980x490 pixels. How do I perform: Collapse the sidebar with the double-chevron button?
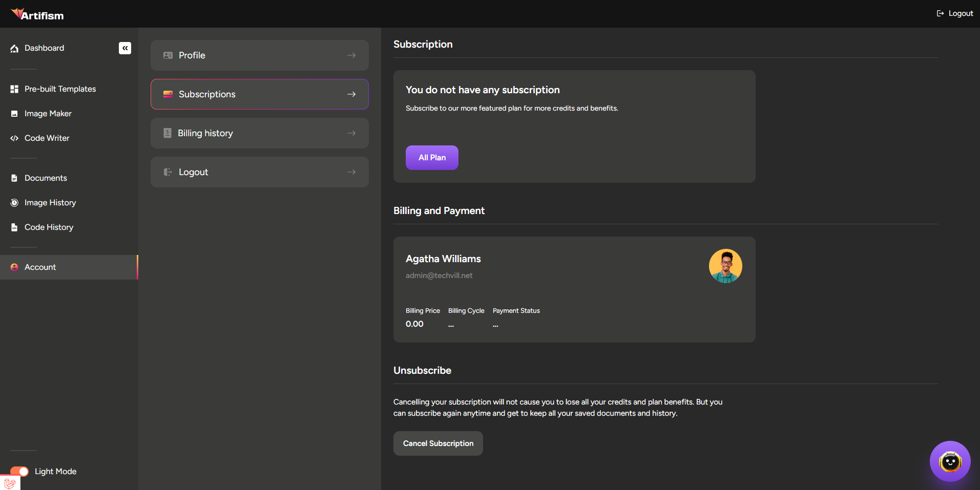tap(125, 48)
